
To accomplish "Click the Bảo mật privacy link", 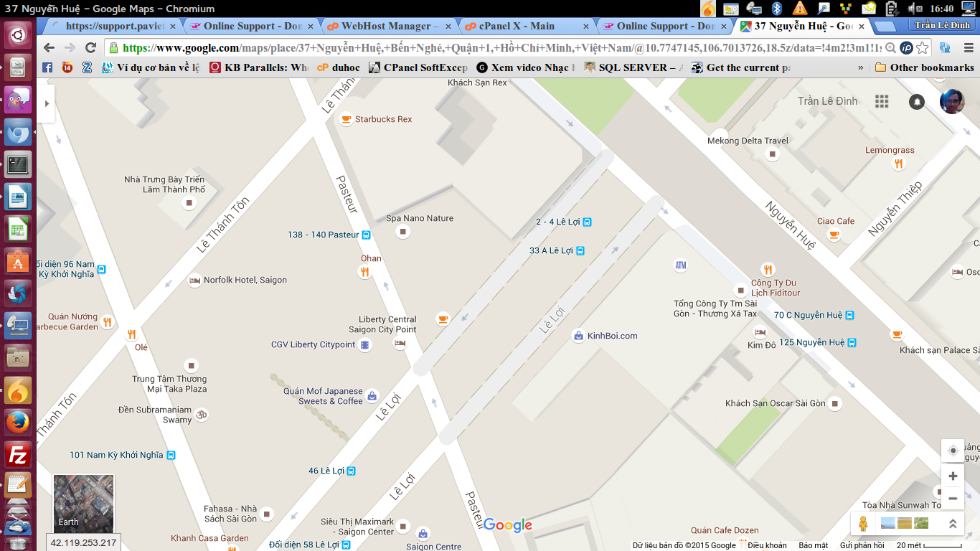I will click(814, 545).
